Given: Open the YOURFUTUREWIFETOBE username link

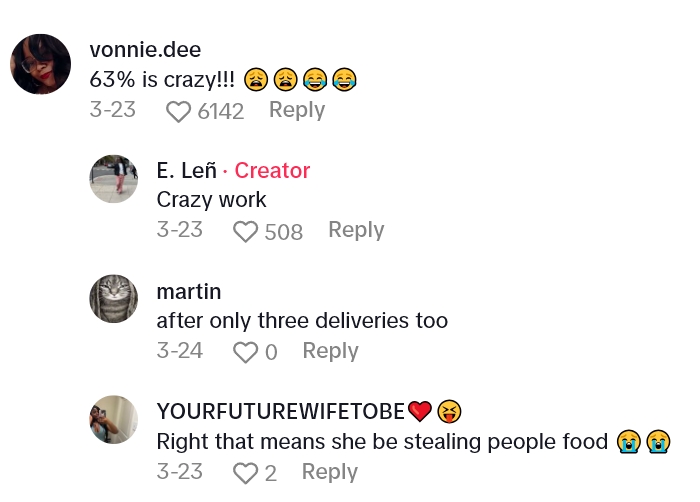Looking at the screenshot, I should click(280, 411).
